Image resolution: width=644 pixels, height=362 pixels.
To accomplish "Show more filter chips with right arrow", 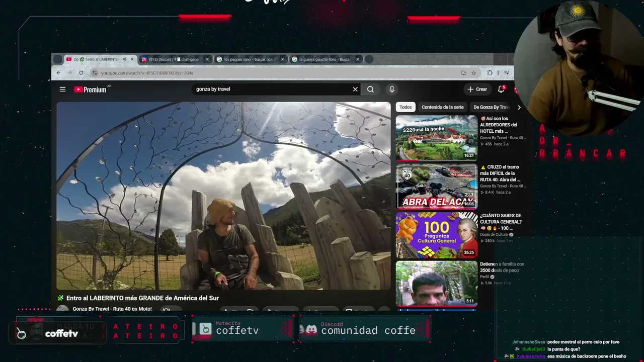I will tap(519, 107).
